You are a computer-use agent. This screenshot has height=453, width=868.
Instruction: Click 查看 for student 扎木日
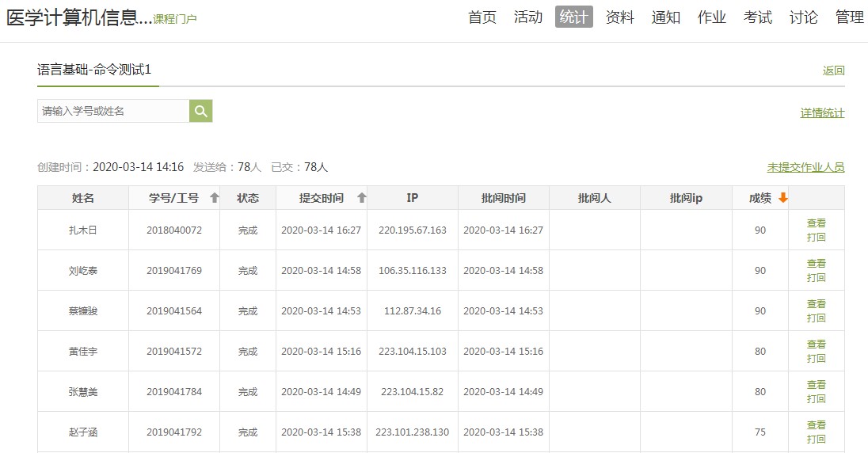[816, 223]
